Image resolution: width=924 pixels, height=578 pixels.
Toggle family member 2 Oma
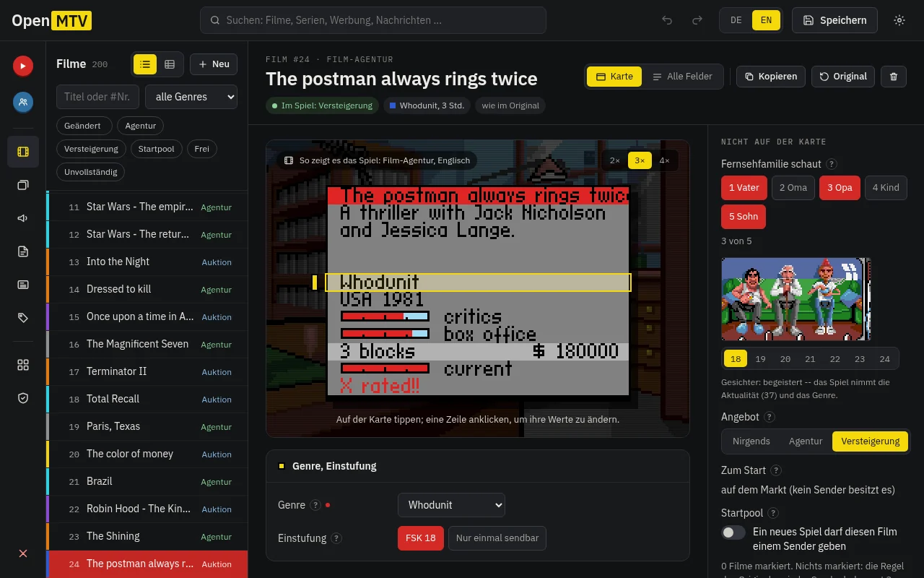pyautogui.click(x=793, y=188)
